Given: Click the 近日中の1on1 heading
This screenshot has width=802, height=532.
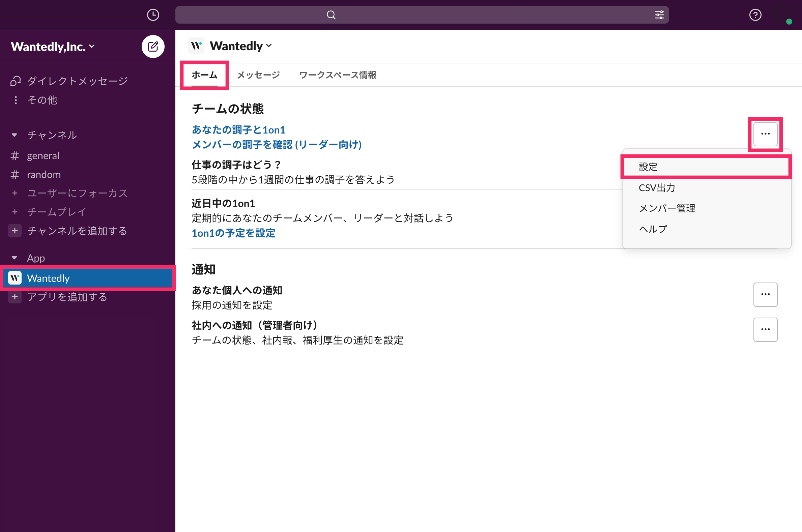Looking at the screenshot, I should 223,204.
